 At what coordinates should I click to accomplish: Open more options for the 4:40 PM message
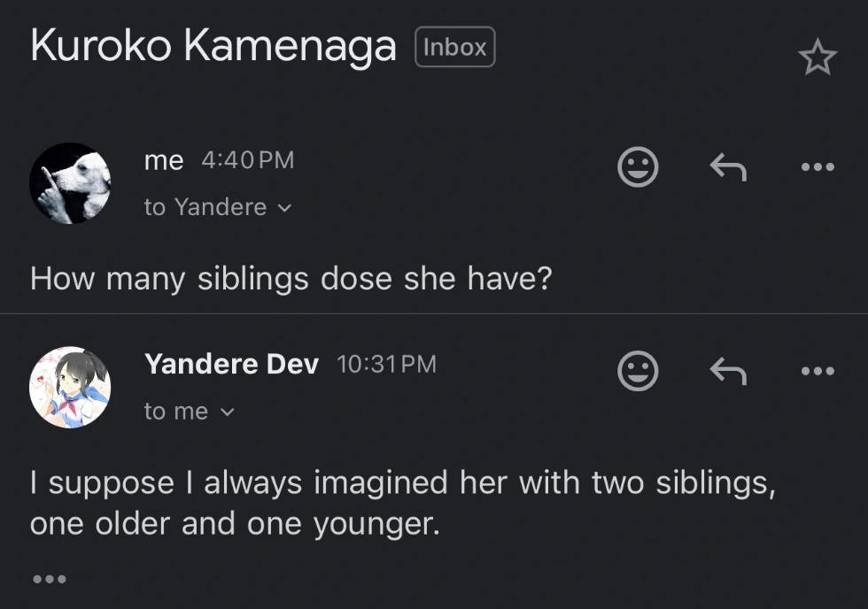coord(817,166)
